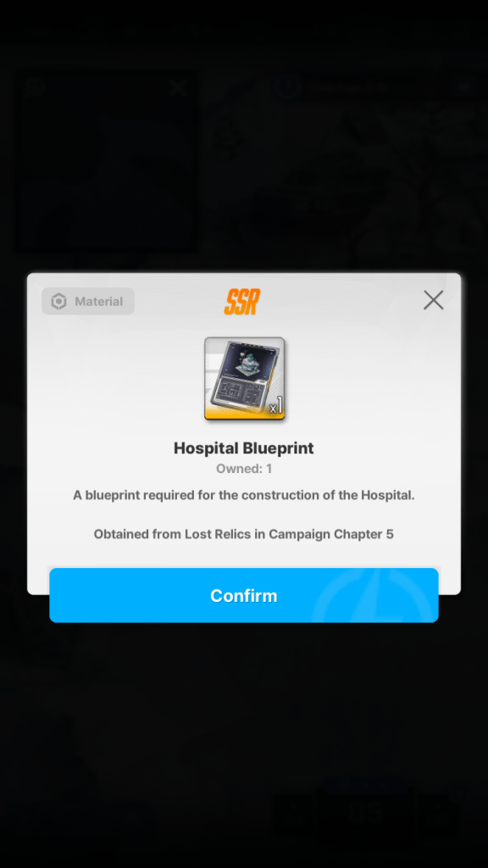Click the Owned: 1 count text
The width and height of the screenshot is (488, 868).
pos(243,469)
